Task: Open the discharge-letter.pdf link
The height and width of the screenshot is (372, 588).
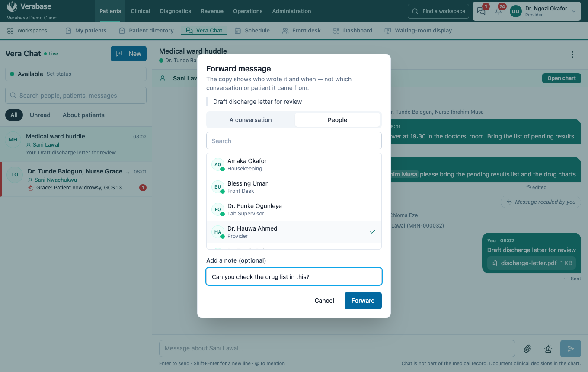Action: click(529, 263)
